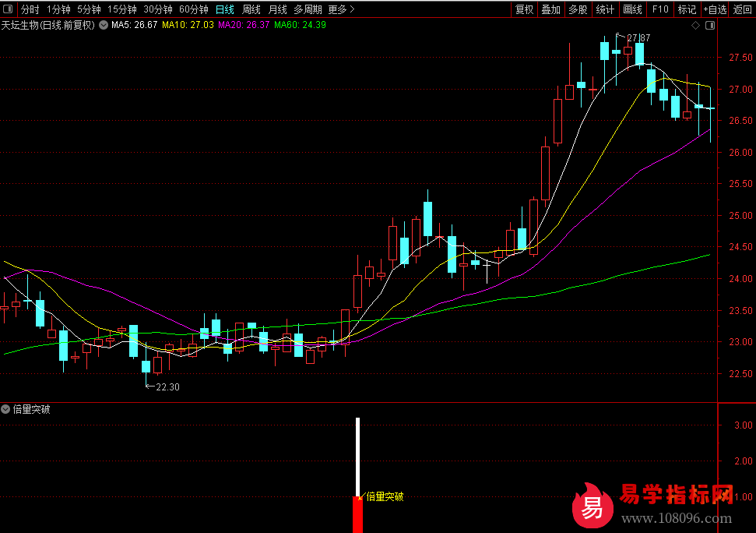756x533 pixels.
Task: Click the MA20: 26.37 label
Action: (244, 25)
